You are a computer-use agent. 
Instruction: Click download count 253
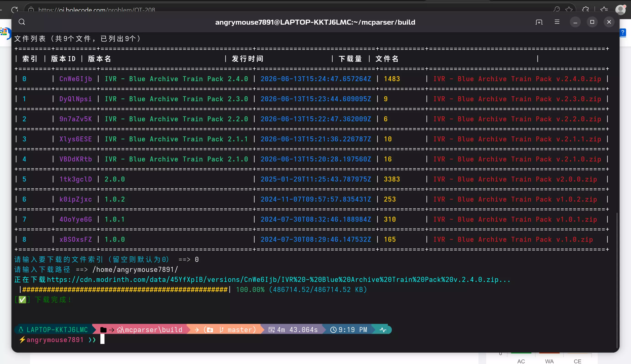(390, 199)
